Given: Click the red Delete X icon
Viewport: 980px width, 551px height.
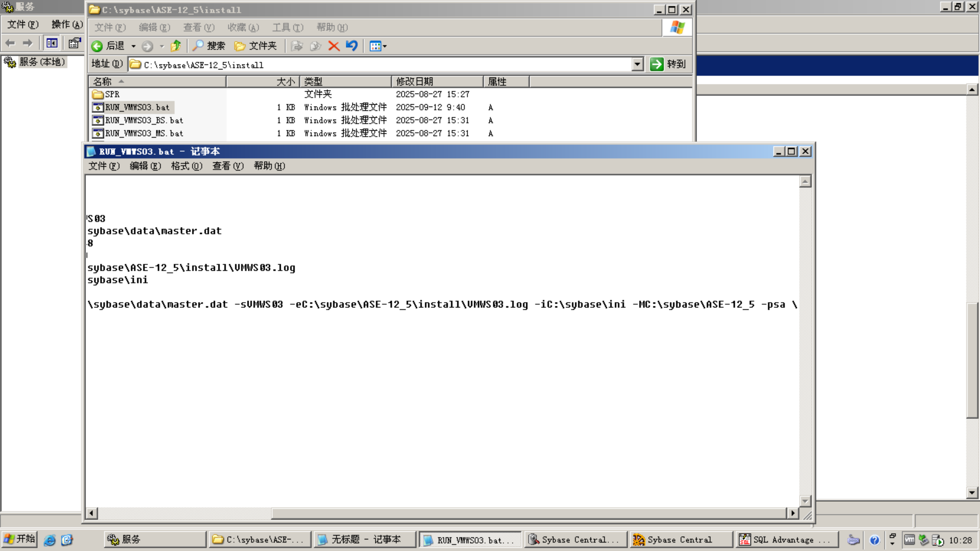Looking at the screenshot, I should point(334,46).
